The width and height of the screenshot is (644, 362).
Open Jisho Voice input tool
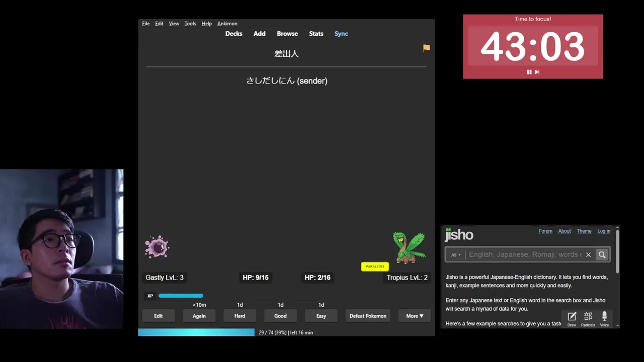click(604, 319)
